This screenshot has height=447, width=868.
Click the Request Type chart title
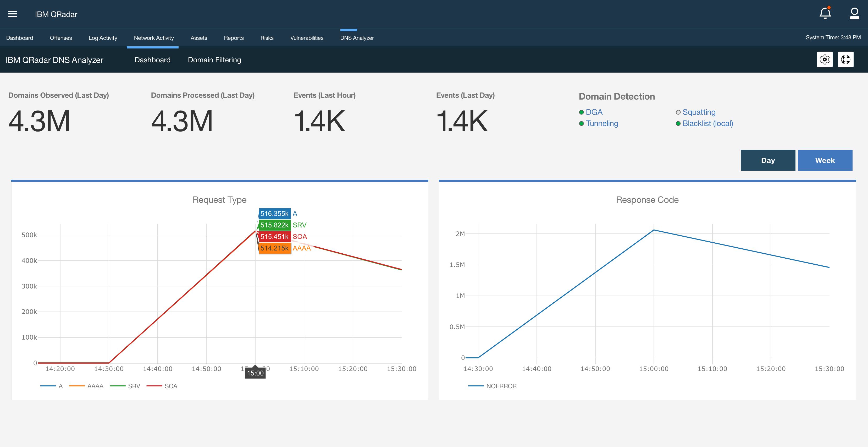(219, 200)
